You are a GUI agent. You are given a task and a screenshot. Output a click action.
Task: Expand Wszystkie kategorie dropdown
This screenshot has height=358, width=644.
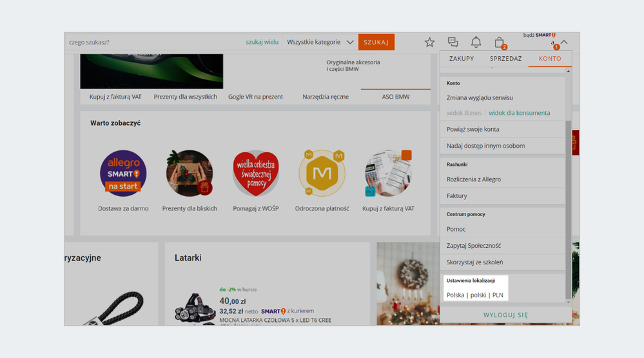[320, 43]
